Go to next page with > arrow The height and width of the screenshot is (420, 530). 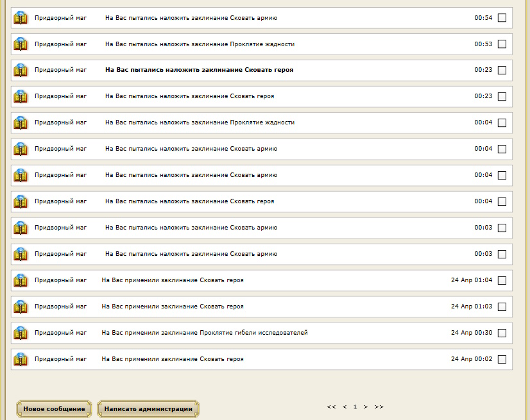(366, 407)
